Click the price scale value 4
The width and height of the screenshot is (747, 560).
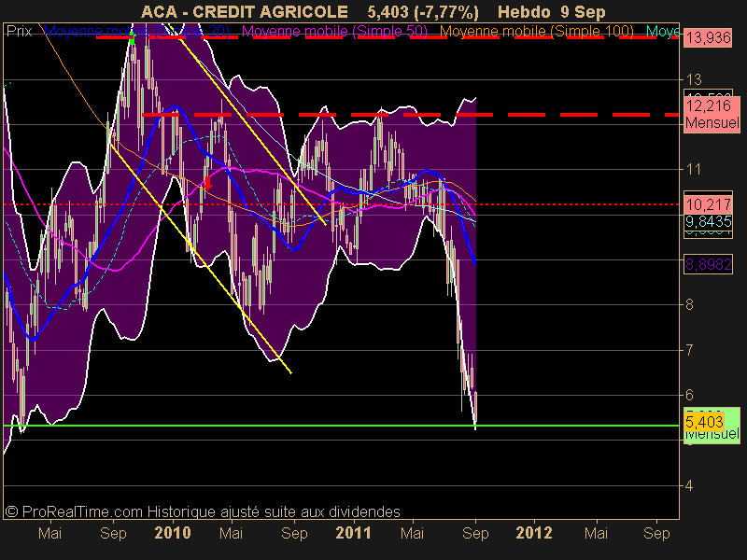(690, 485)
